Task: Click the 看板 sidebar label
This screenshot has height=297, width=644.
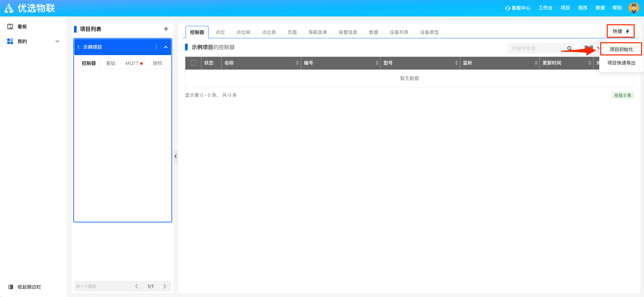Action: pyautogui.click(x=22, y=27)
